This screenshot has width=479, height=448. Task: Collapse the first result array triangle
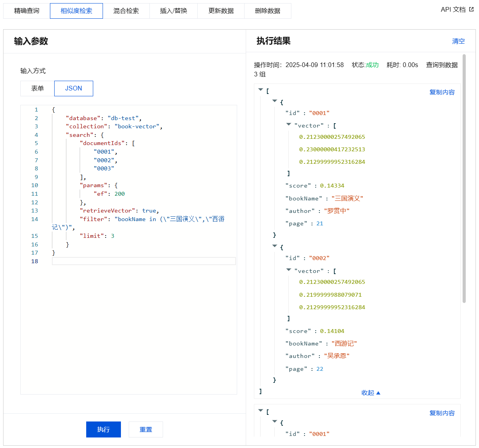pos(261,90)
